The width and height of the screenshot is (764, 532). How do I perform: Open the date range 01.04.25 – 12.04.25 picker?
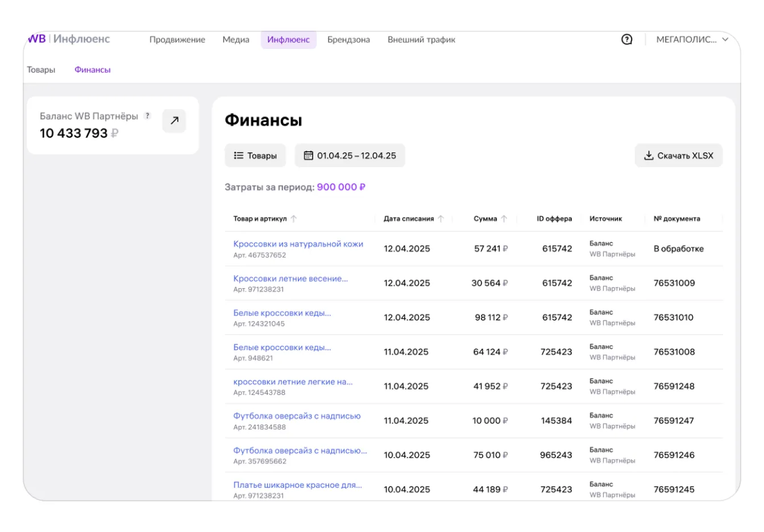click(350, 155)
